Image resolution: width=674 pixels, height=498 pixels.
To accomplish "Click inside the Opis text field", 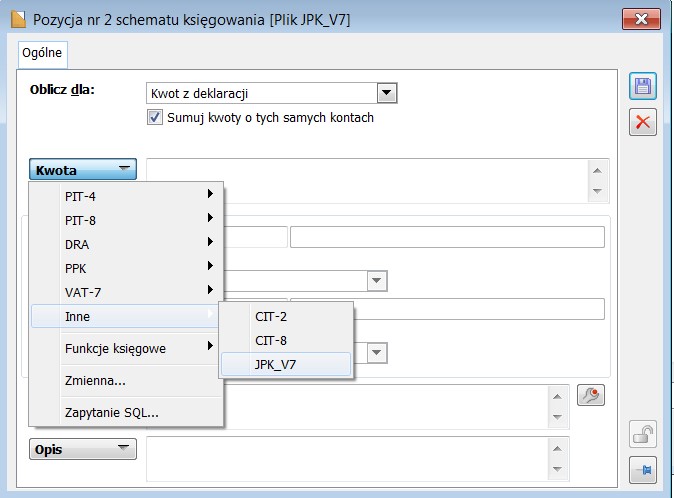I will click(x=347, y=458).
